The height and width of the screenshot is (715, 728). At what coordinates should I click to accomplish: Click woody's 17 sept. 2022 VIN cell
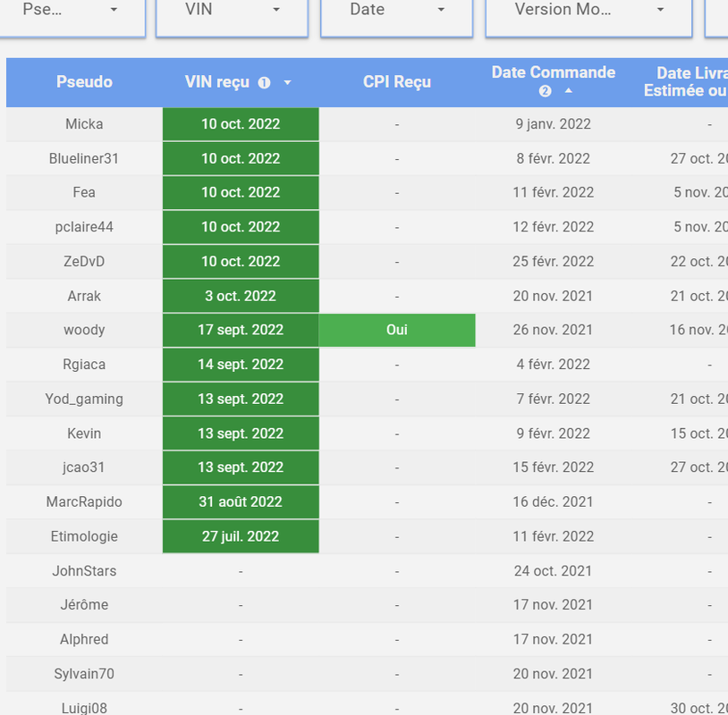[241, 330]
